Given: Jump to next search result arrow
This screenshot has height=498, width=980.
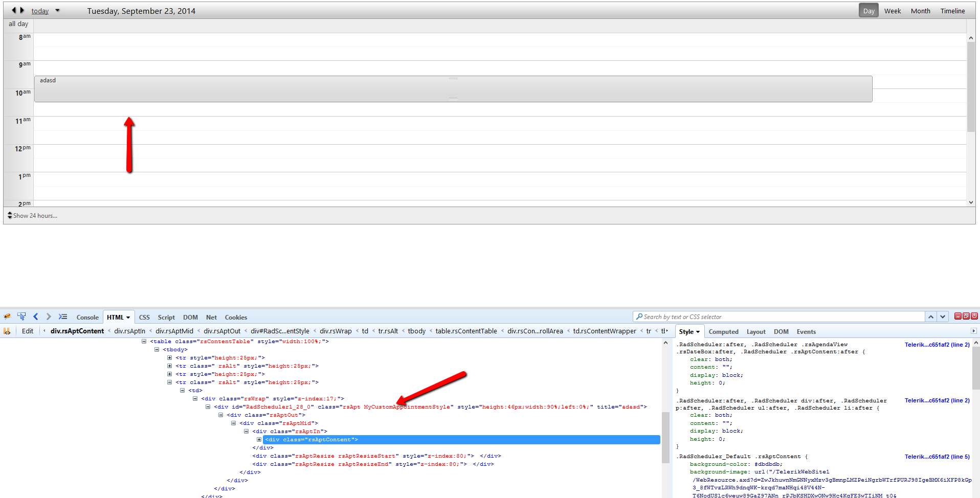Looking at the screenshot, I should click(x=943, y=317).
